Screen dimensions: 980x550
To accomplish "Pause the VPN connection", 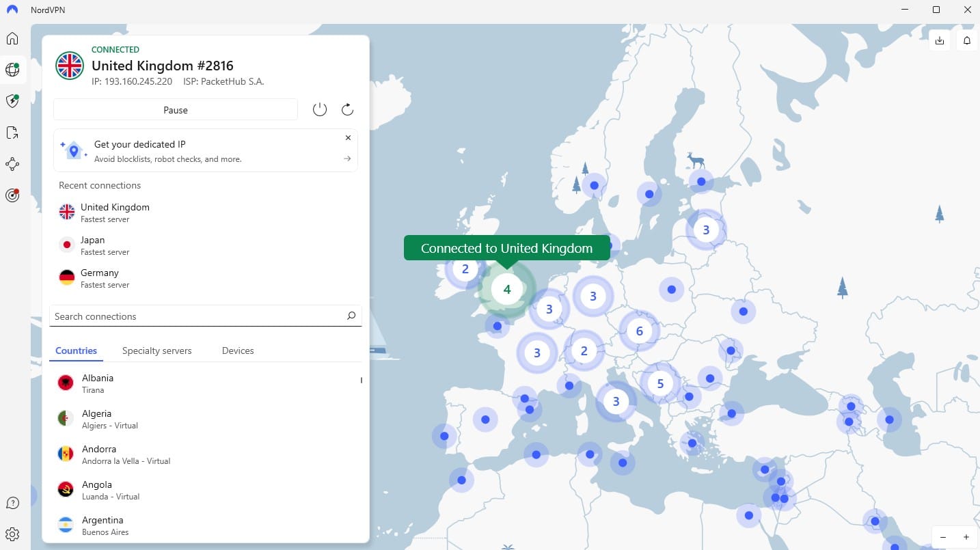I will click(x=176, y=109).
